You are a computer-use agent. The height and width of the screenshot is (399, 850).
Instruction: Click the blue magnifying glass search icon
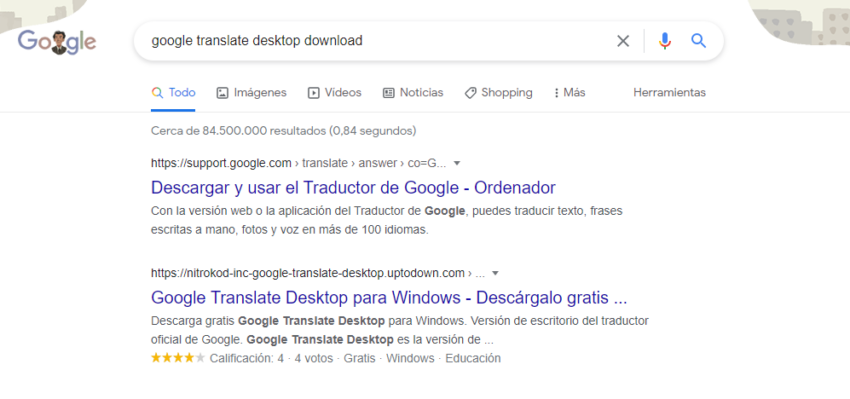(699, 41)
